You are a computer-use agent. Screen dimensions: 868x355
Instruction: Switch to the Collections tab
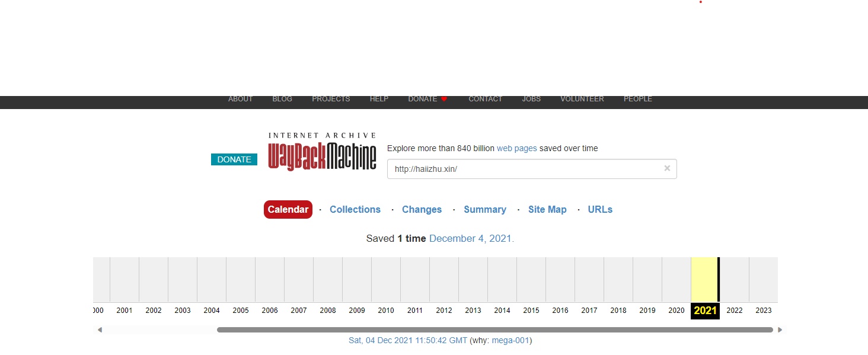point(355,209)
